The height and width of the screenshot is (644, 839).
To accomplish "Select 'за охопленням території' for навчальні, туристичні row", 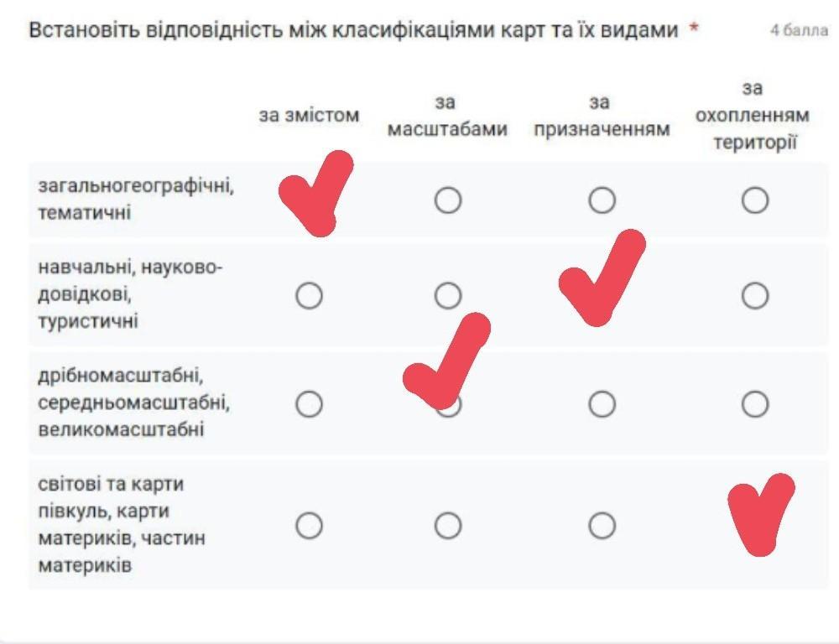I will 755,295.
